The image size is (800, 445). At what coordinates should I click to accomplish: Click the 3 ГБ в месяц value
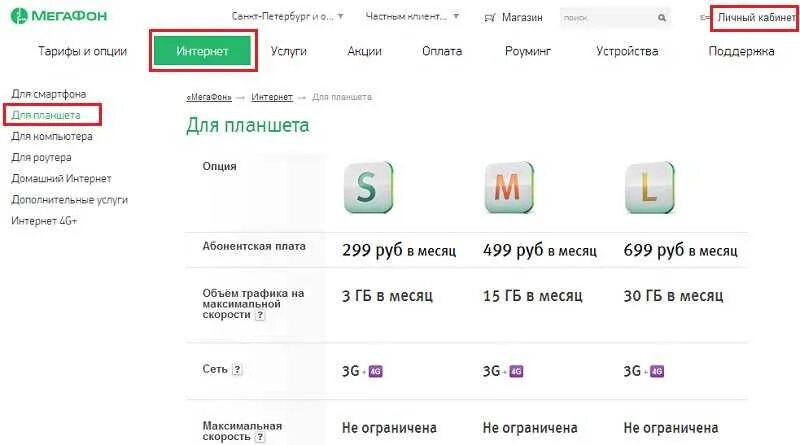click(387, 295)
